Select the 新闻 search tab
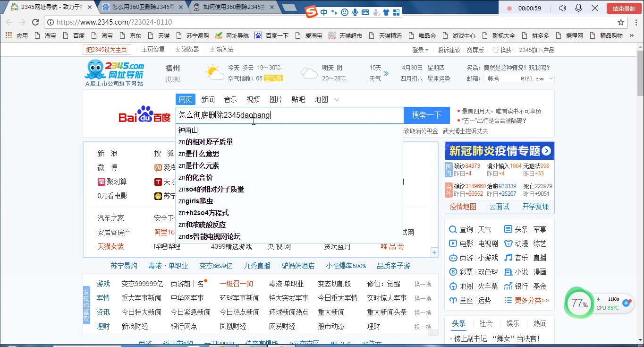The height and width of the screenshot is (347, 644). 208,99
